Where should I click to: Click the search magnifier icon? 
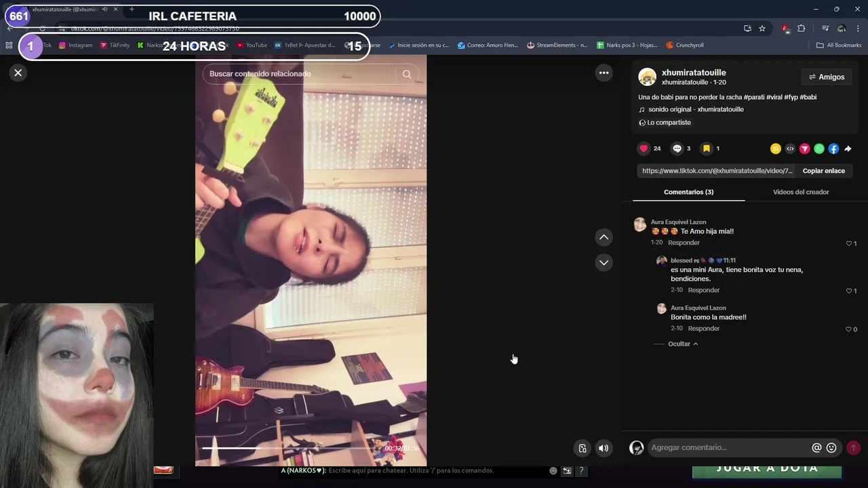pos(407,74)
